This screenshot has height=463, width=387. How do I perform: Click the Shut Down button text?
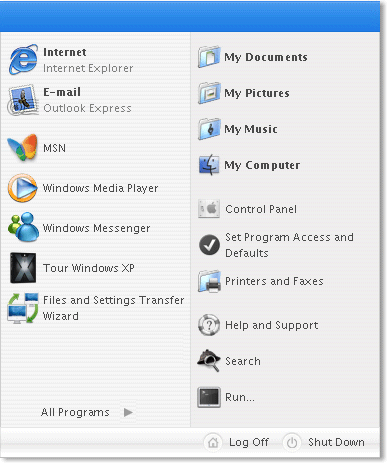pyautogui.click(x=336, y=442)
